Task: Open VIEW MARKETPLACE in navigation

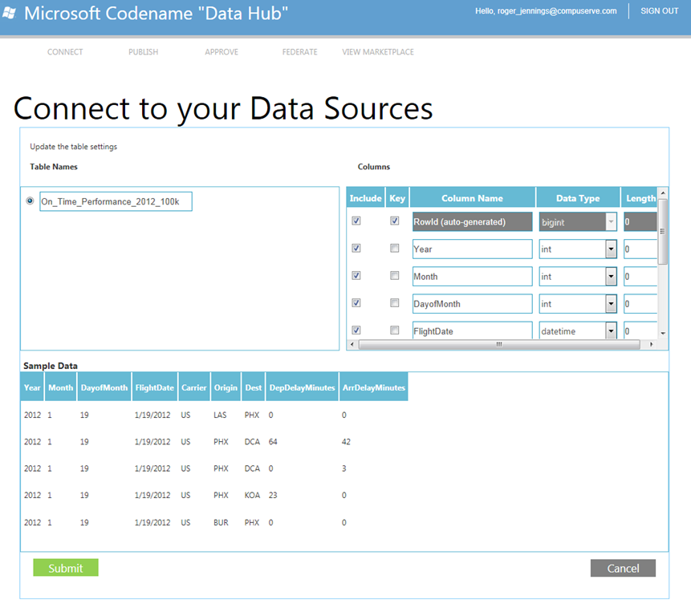Action: (378, 52)
